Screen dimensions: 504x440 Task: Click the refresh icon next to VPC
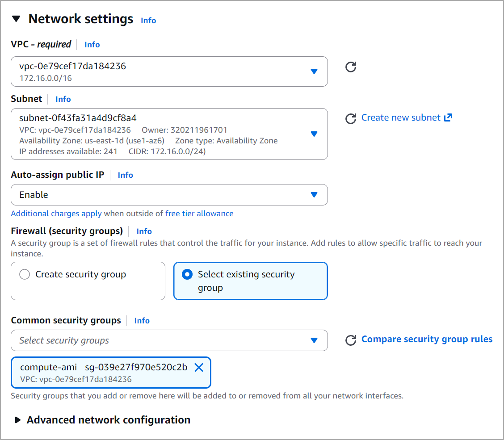351,67
